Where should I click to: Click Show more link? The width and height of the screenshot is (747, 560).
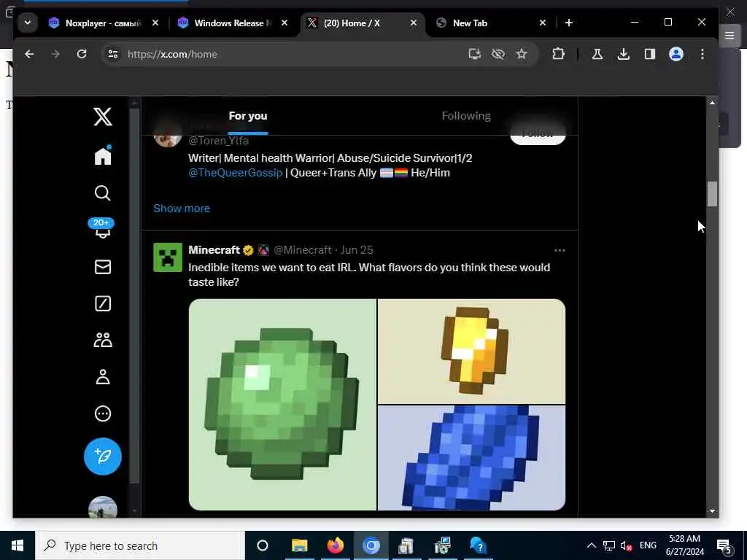(x=182, y=208)
